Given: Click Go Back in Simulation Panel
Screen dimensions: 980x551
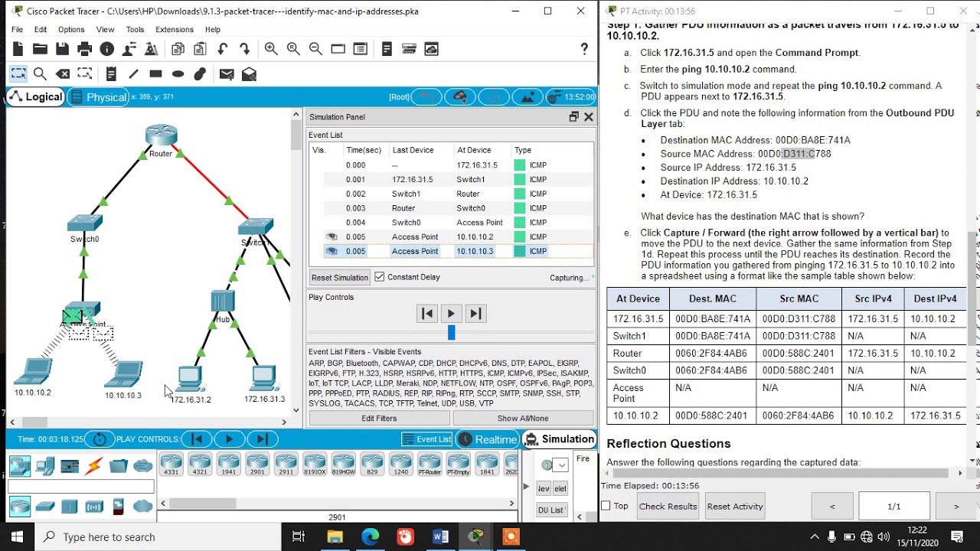Looking at the screenshot, I should [427, 313].
